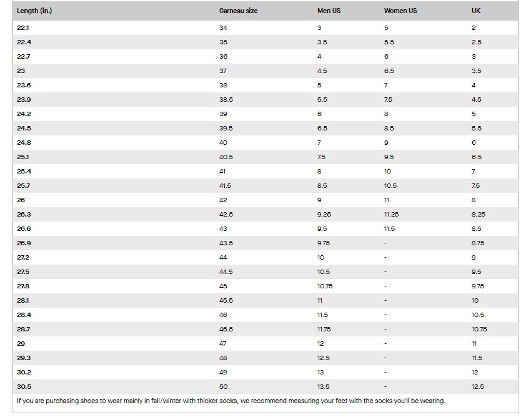Image resolution: width=526 pixels, height=420 pixels.
Task: Click the 22.1 length cell
Action: click(23, 28)
